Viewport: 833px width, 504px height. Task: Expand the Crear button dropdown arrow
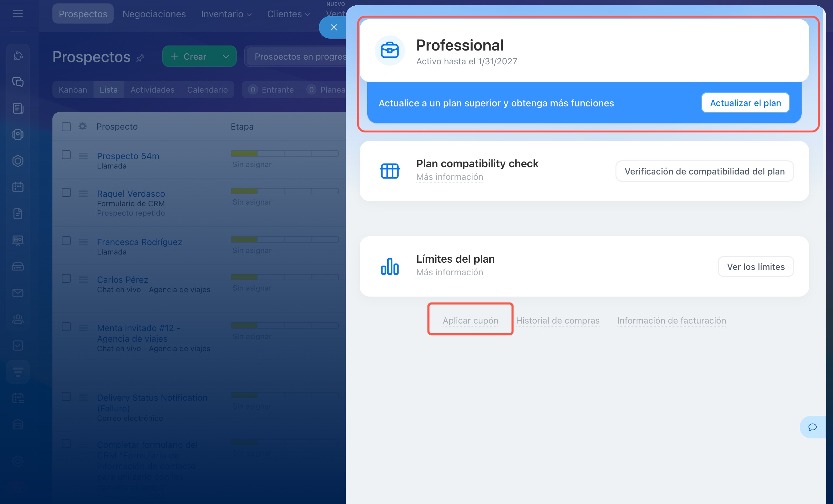coord(226,56)
